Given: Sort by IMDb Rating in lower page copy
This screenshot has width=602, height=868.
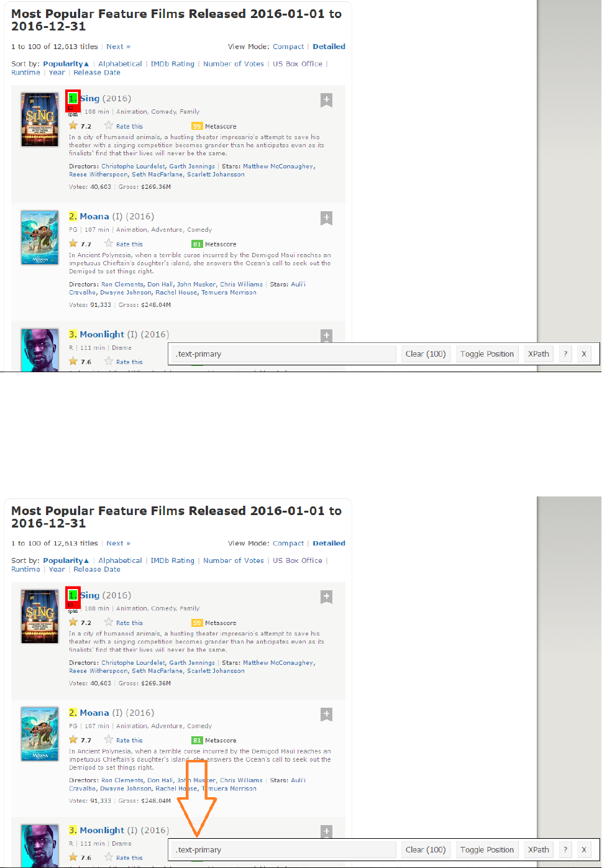Looking at the screenshot, I should pos(172,560).
